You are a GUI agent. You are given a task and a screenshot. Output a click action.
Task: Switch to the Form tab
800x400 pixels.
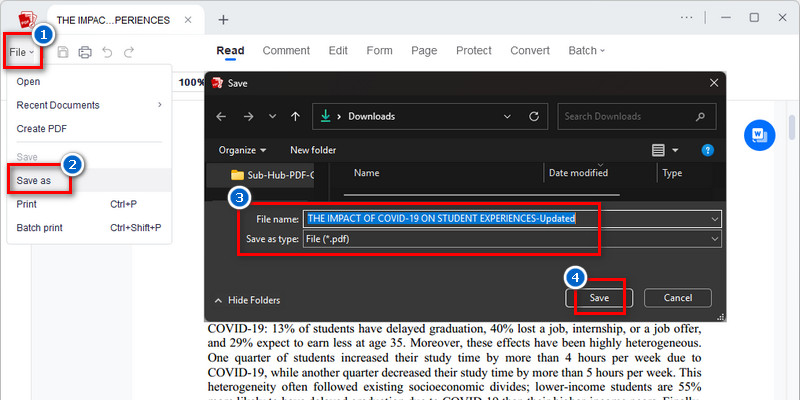[380, 51]
